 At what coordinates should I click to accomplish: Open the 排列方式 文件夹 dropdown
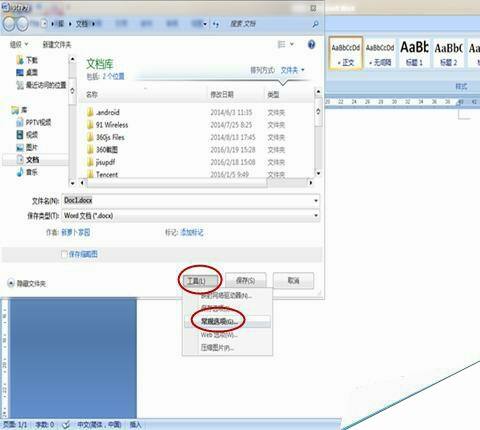pos(292,70)
